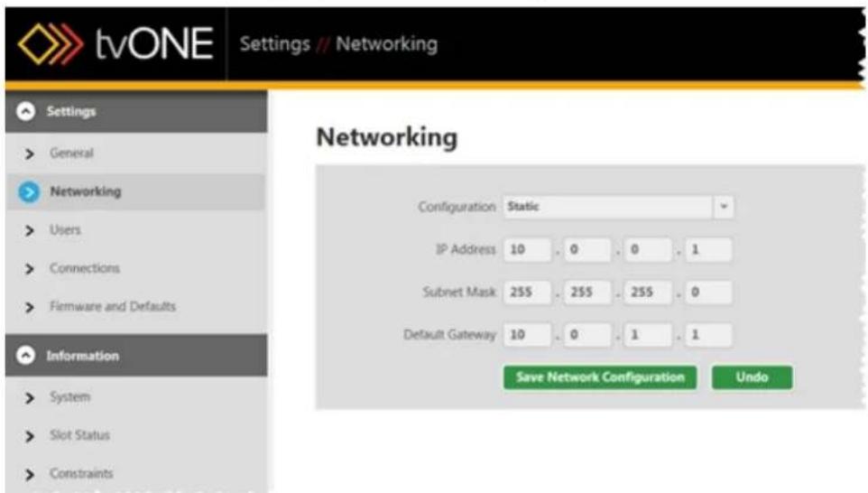Open Firmware and Defaults page
The height and width of the screenshot is (493, 868).
click(113, 306)
